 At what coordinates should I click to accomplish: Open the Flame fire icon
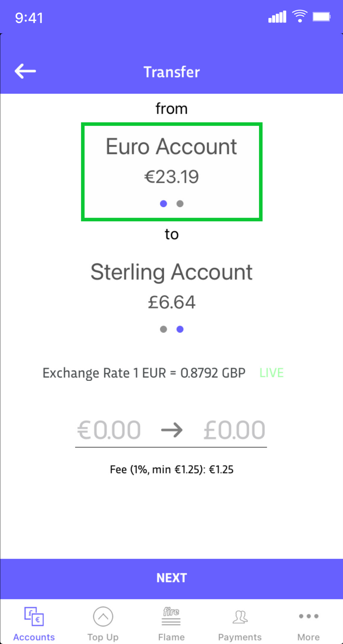[171, 616]
